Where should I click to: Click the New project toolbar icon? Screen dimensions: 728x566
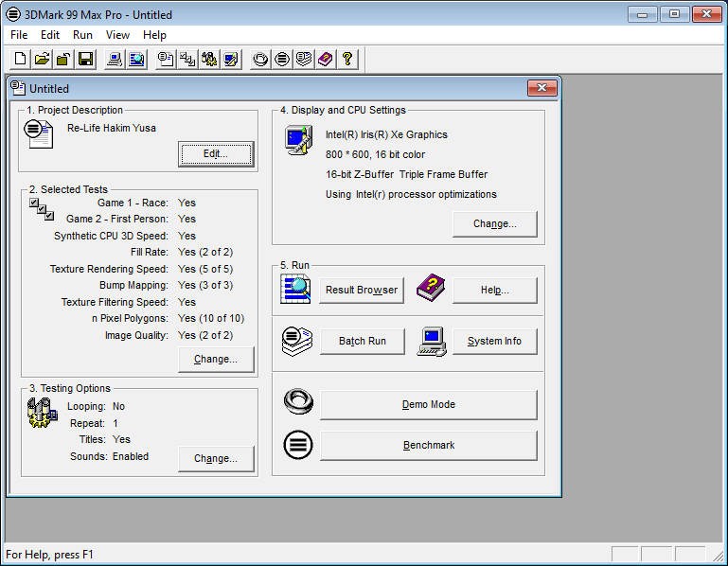(x=21, y=59)
